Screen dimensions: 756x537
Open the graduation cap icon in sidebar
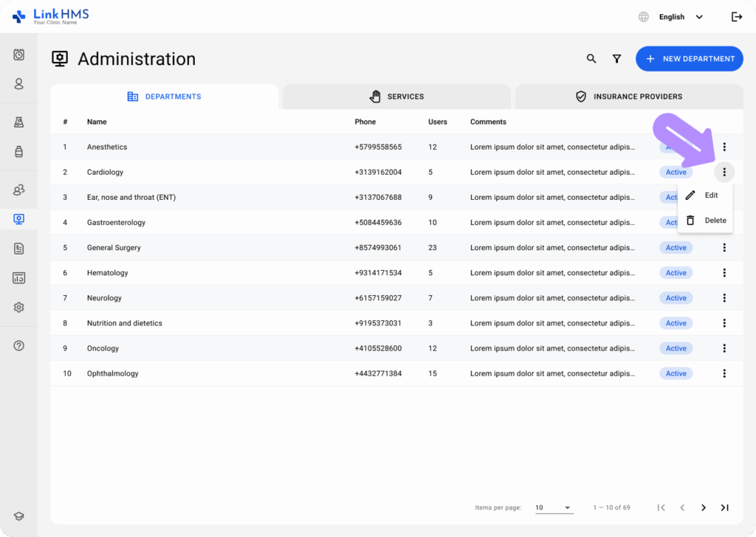tap(19, 517)
